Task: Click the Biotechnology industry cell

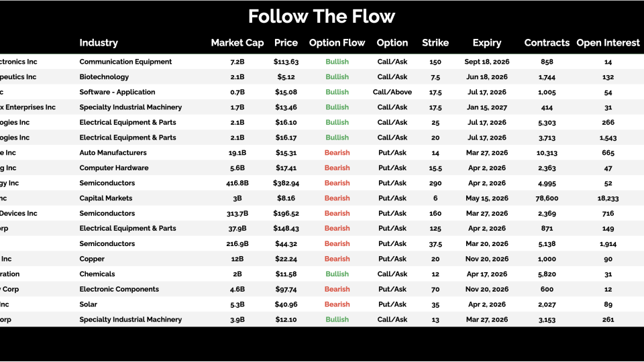Action: (104, 77)
